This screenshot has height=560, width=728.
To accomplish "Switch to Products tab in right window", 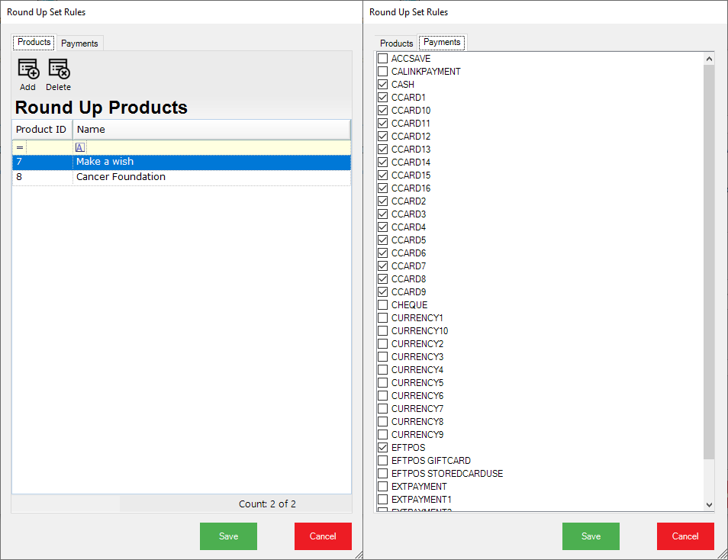I will [x=396, y=43].
